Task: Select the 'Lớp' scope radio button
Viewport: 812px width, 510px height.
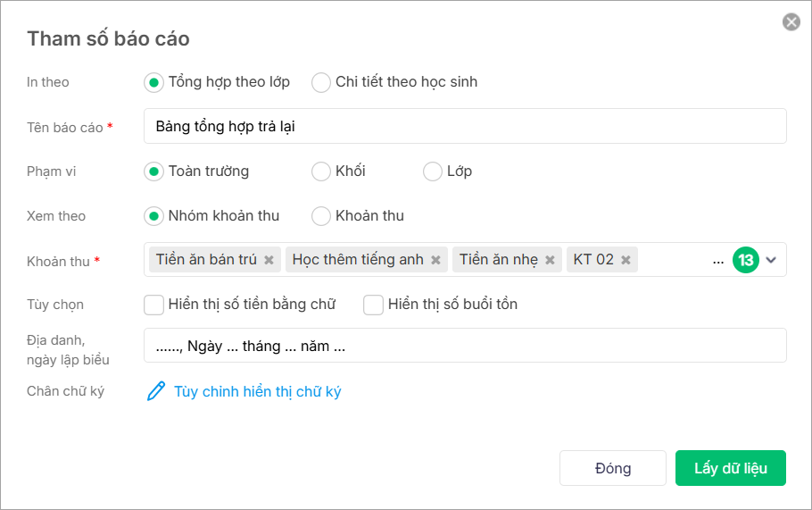Action: click(x=433, y=171)
